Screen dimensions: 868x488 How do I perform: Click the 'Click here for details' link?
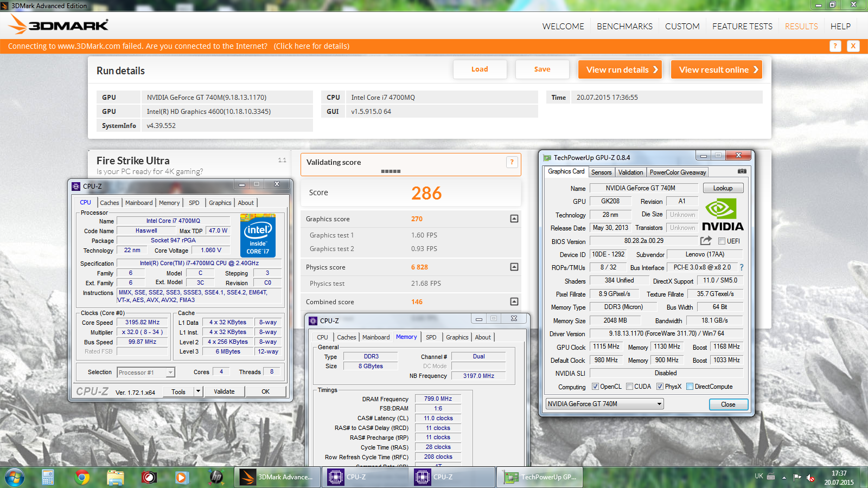click(311, 46)
